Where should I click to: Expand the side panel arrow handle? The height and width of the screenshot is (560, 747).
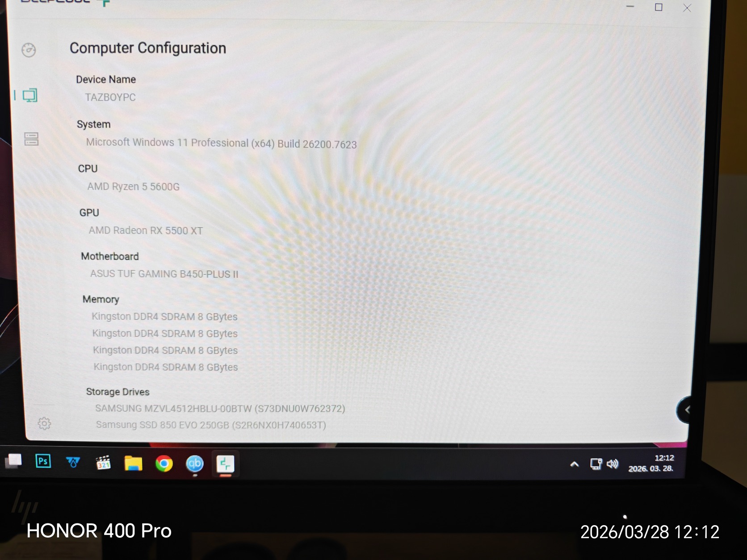[x=685, y=410]
